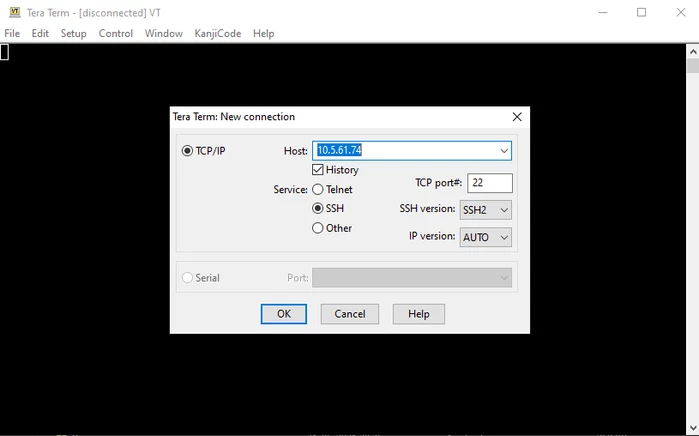Open the Help menu
The image size is (699, 436).
point(263,33)
